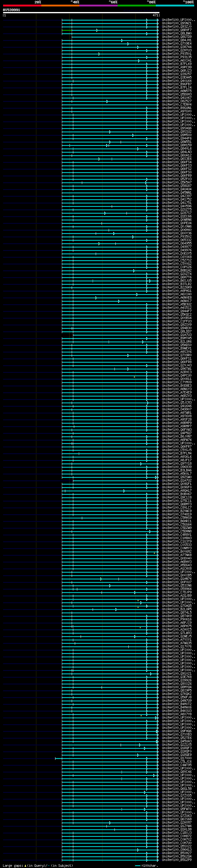The height and width of the screenshot is (868, 197).
Task: Select UniRef100_P93135 entry
Action: (177, 57)
